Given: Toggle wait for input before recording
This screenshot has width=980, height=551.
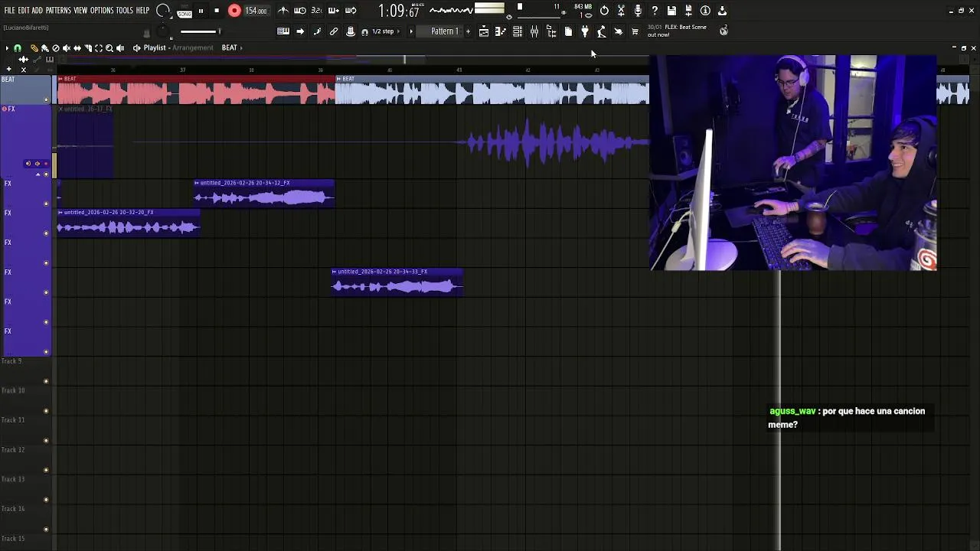Looking at the screenshot, I should [x=300, y=11].
